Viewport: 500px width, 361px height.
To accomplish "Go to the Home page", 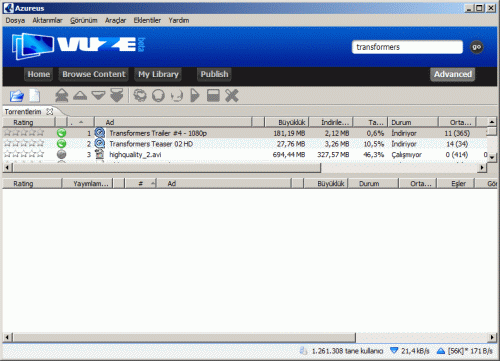I will [x=39, y=74].
